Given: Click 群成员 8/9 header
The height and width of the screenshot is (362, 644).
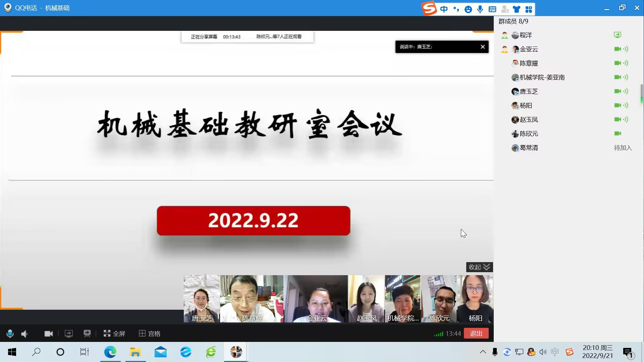Looking at the screenshot, I should [x=513, y=21].
